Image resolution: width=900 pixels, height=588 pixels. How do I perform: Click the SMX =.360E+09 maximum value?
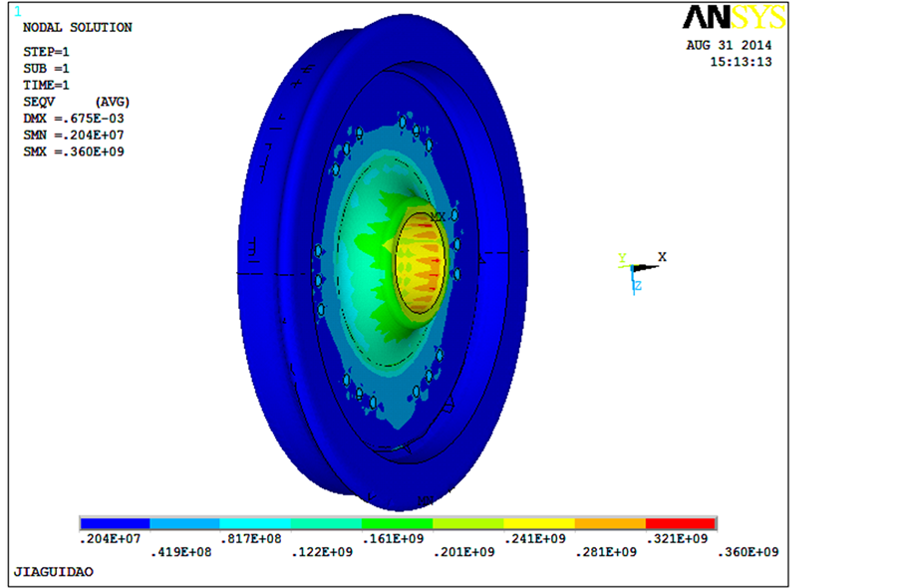[x=73, y=151]
